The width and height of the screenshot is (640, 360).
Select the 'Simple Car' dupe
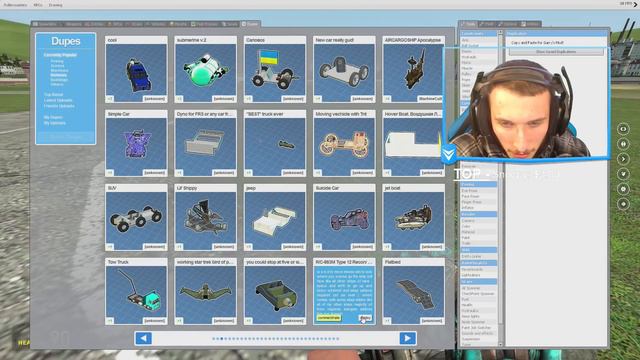(x=136, y=143)
